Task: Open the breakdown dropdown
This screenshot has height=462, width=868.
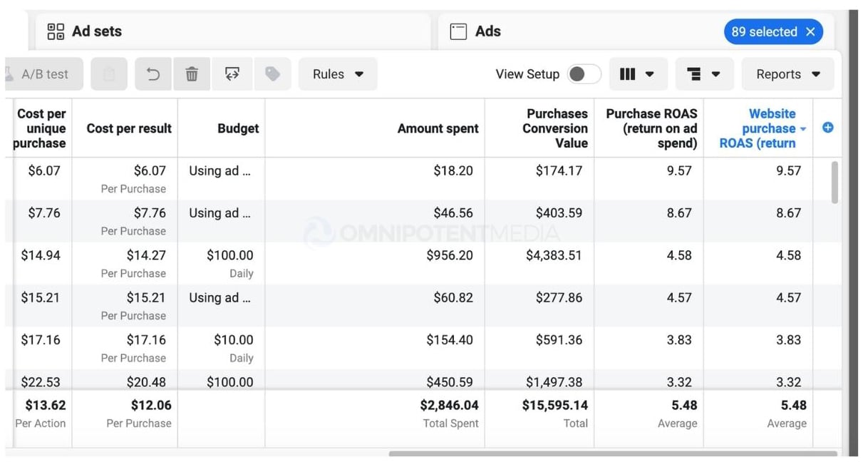Action: coord(705,74)
